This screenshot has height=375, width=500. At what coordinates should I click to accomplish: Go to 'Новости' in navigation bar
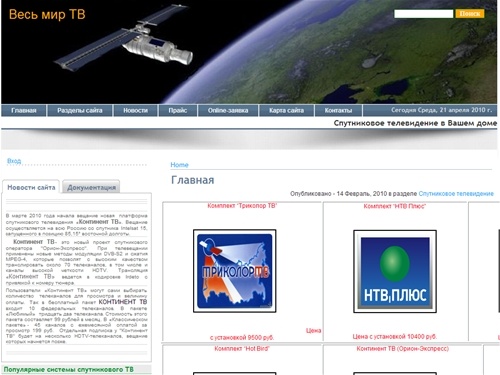coord(135,110)
